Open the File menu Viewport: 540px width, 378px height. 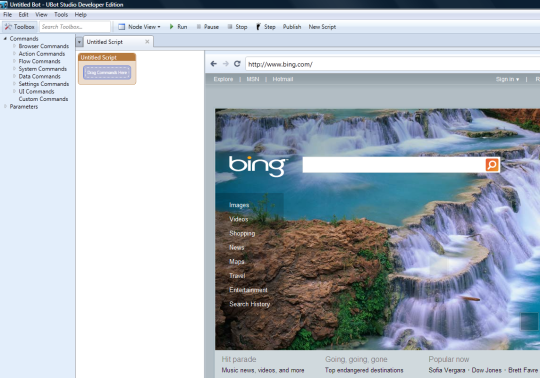[x=8, y=14]
